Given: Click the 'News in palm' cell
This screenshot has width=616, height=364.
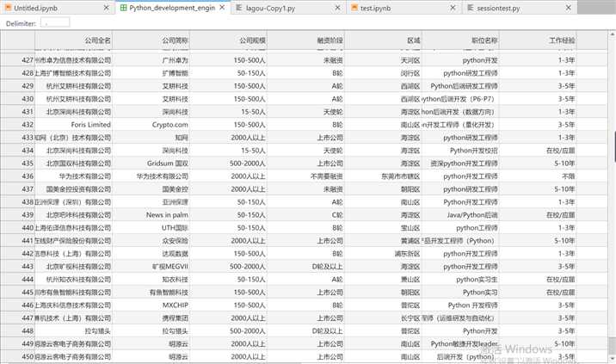Looking at the screenshot, I should (151, 215).
